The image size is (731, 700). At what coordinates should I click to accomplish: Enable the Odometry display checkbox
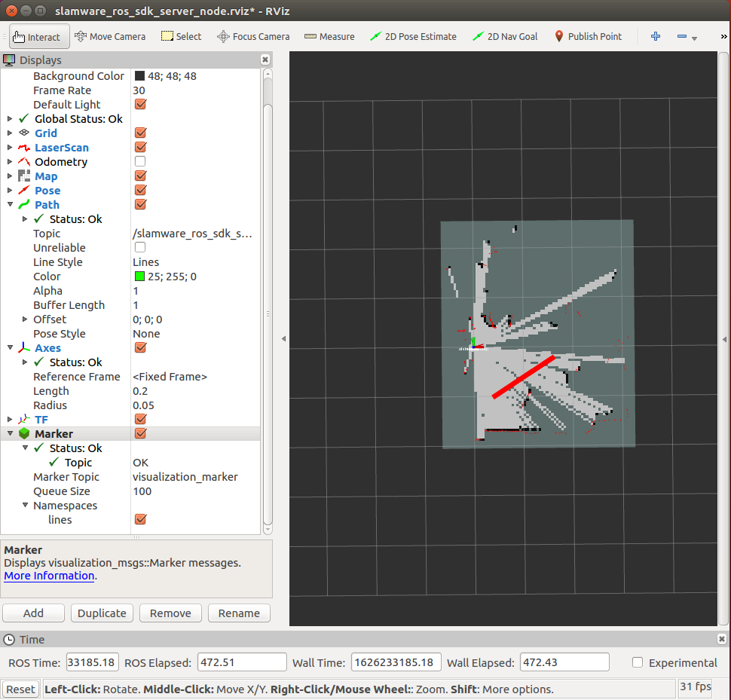tap(140, 161)
